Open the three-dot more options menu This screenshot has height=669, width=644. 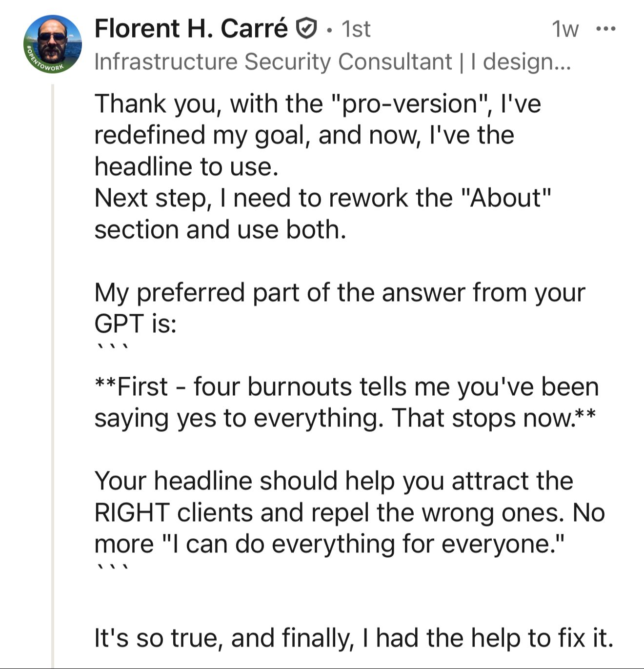[x=606, y=29]
